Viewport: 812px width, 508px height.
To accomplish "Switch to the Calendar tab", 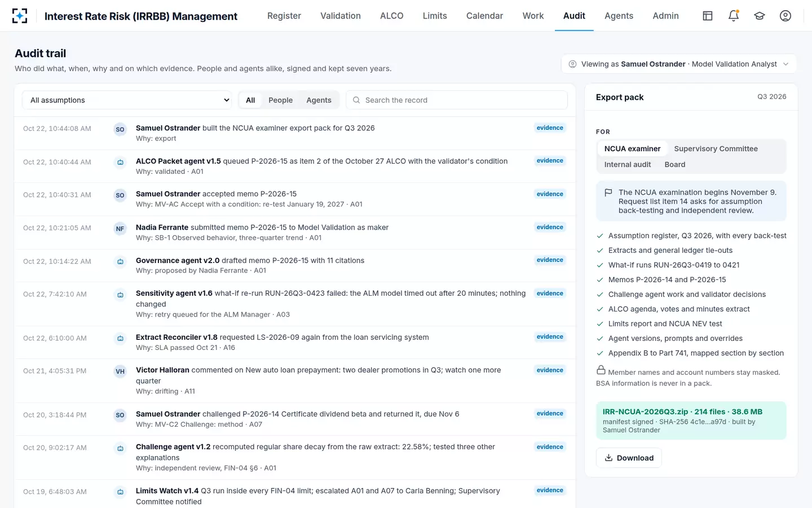I will pos(484,16).
